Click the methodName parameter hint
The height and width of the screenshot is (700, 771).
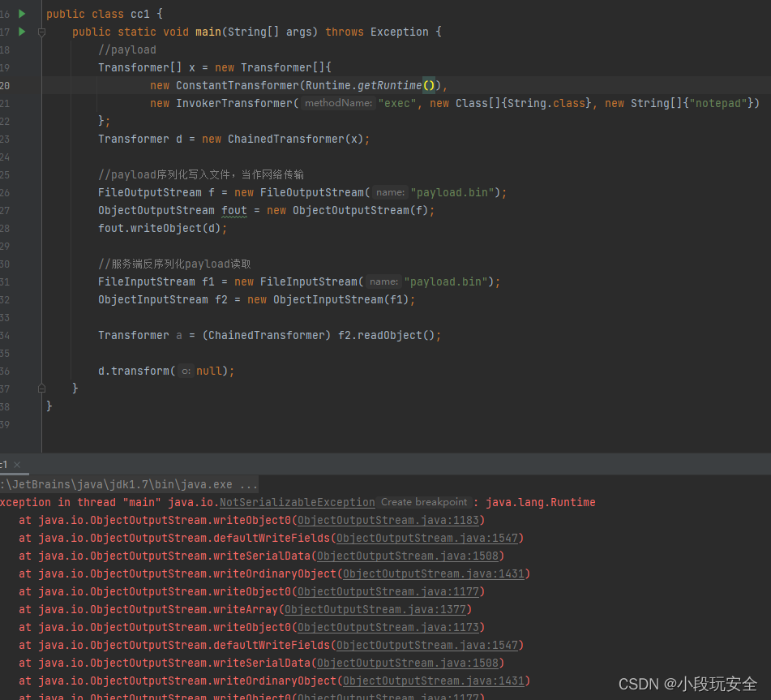(338, 103)
